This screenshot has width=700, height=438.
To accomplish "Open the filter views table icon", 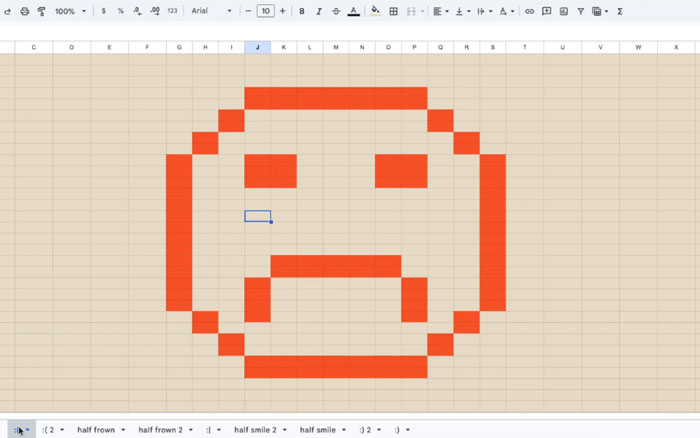I will click(x=596, y=12).
